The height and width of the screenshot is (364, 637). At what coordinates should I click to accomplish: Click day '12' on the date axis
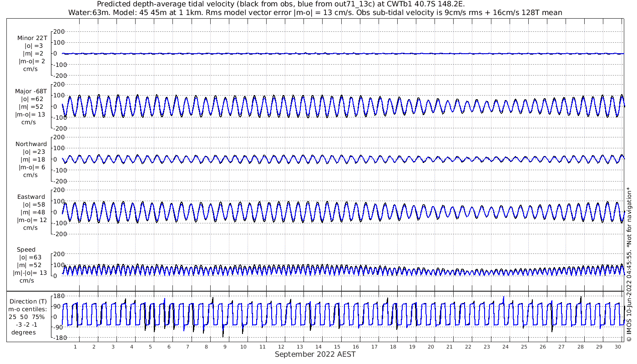281,347
